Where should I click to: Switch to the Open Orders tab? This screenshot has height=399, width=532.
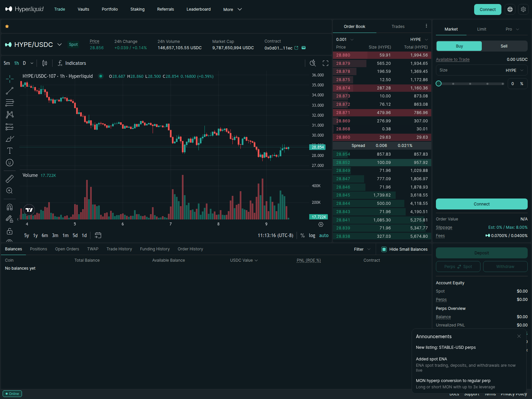tap(67, 249)
